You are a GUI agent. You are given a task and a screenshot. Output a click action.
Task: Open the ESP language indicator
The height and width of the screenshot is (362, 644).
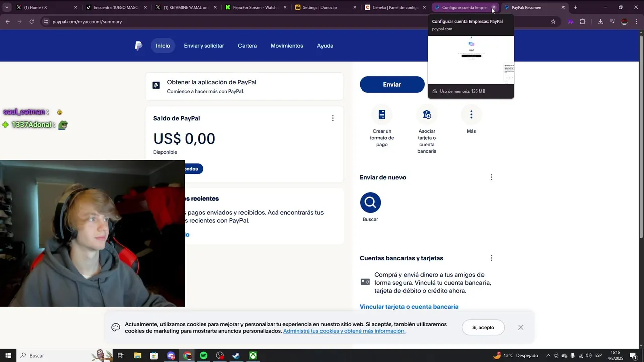tap(599, 355)
